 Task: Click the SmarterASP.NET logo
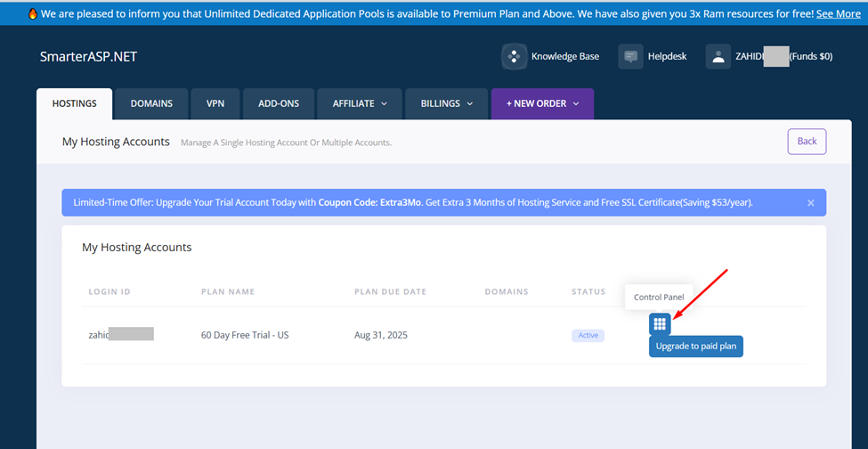point(88,57)
